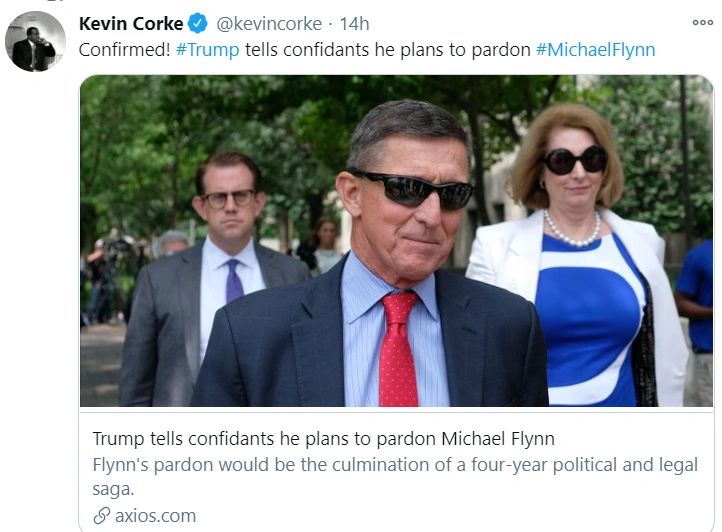Open the axios.com source link
This screenshot has width=722, height=532.
pyautogui.click(x=154, y=516)
